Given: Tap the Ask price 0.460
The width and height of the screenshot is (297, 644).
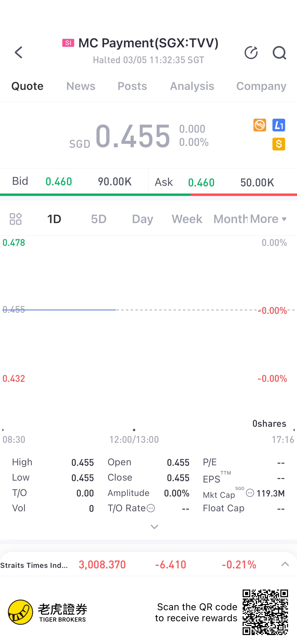Looking at the screenshot, I should tap(201, 183).
